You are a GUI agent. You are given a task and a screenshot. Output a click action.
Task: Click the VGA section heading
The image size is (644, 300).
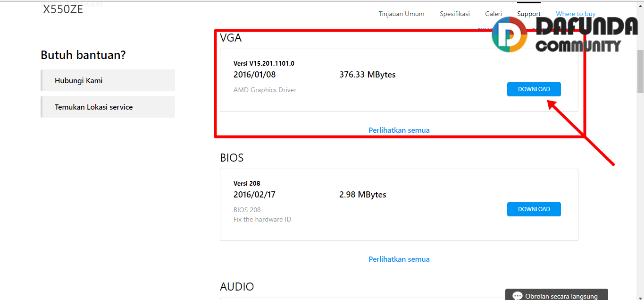tap(231, 38)
